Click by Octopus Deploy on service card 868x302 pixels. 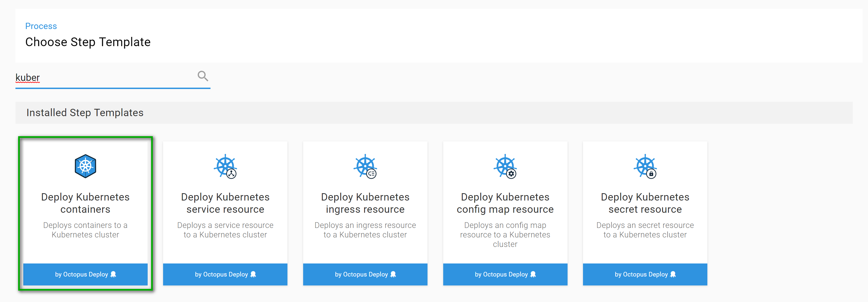point(221,274)
